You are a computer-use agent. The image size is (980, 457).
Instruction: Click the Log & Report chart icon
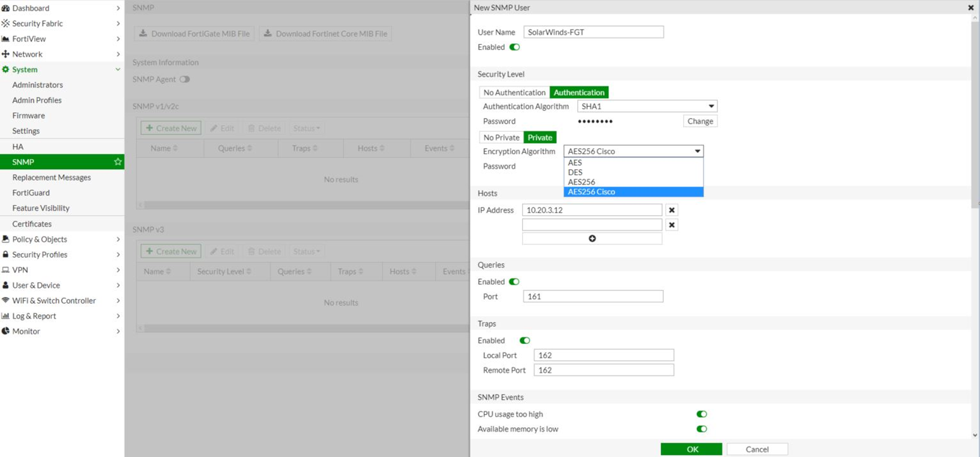(x=6, y=316)
